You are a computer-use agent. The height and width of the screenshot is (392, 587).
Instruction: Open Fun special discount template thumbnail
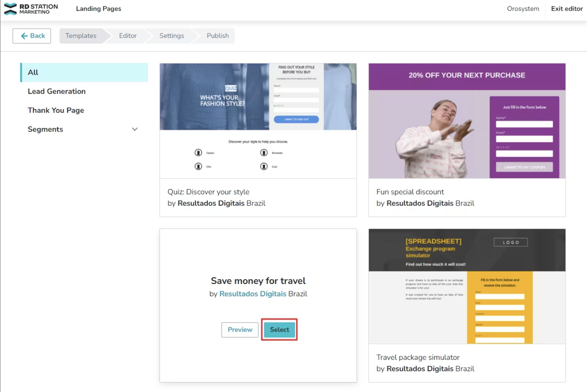click(x=467, y=121)
